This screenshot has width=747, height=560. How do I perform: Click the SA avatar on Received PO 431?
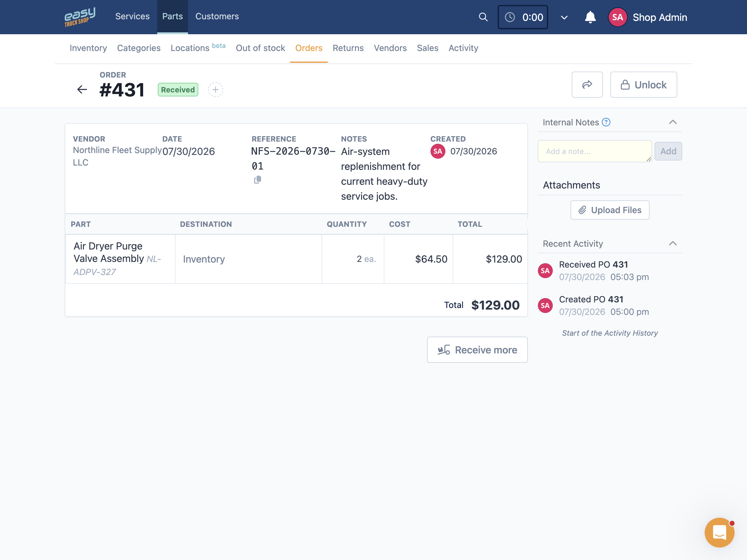[545, 271]
